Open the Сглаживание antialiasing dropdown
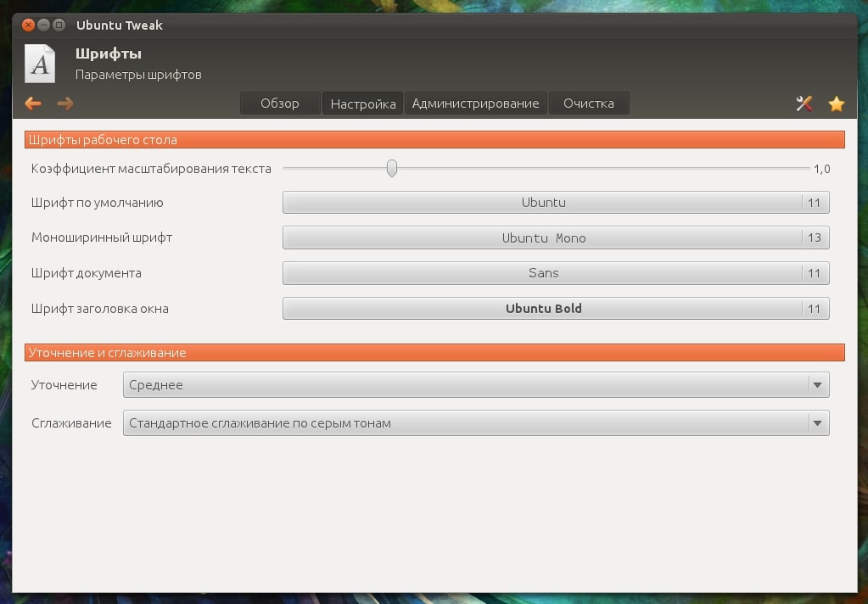 (x=476, y=423)
